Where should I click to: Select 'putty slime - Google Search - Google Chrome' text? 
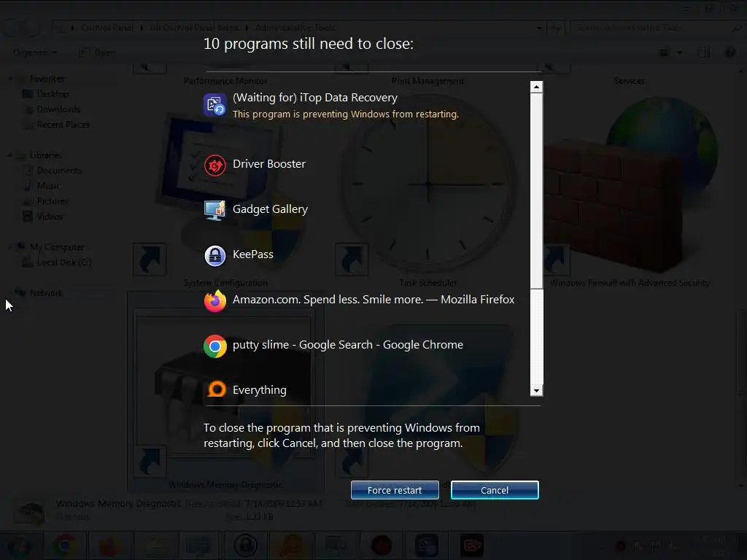348,345
